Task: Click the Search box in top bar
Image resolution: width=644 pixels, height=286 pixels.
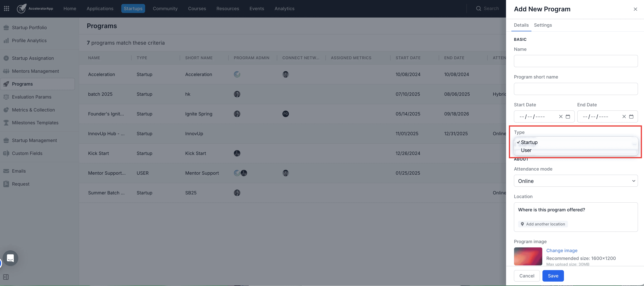Action: tap(488, 9)
